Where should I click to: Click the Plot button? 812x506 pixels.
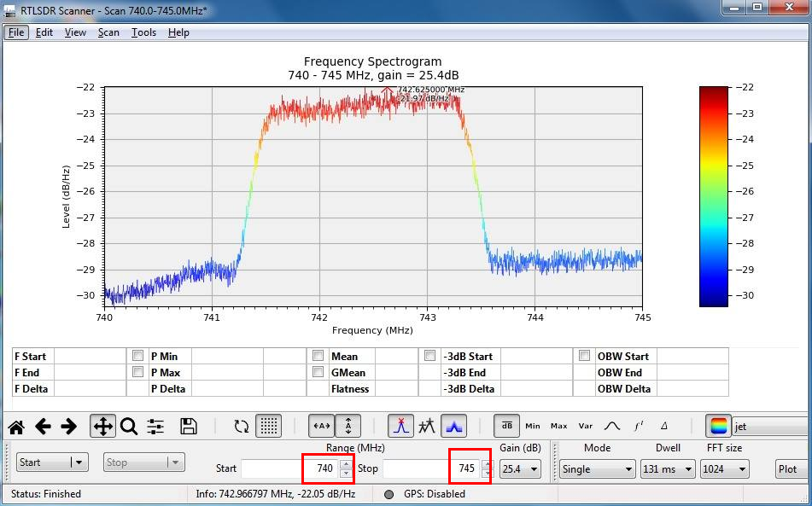[x=787, y=468]
